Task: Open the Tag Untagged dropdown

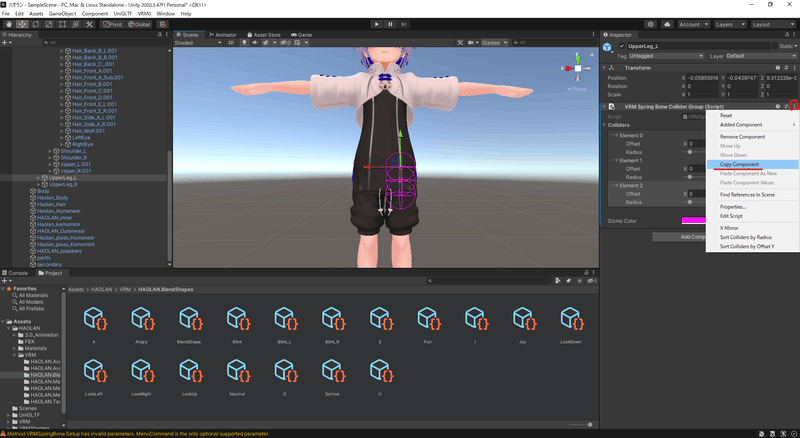Action: pyautogui.click(x=666, y=56)
